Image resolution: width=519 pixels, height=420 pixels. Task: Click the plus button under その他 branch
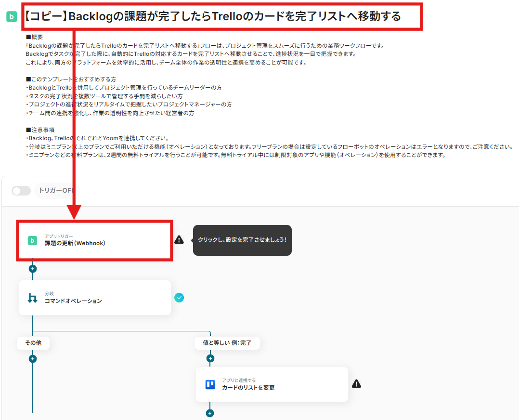[x=32, y=359]
